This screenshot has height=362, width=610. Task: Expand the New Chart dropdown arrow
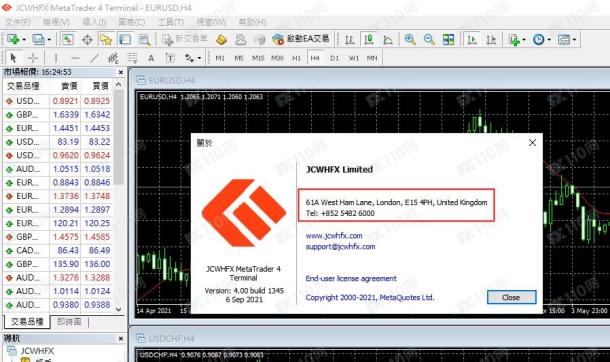24,40
